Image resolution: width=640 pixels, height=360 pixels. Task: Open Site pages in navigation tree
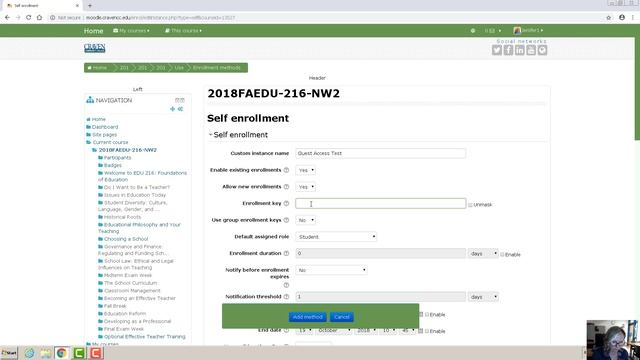pyautogui.click(x=104, y=135)
